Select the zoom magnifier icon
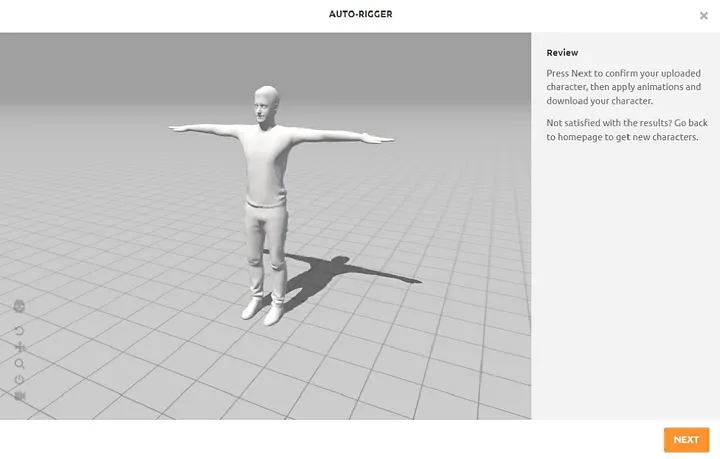720x459 pixels. (19, 364)
